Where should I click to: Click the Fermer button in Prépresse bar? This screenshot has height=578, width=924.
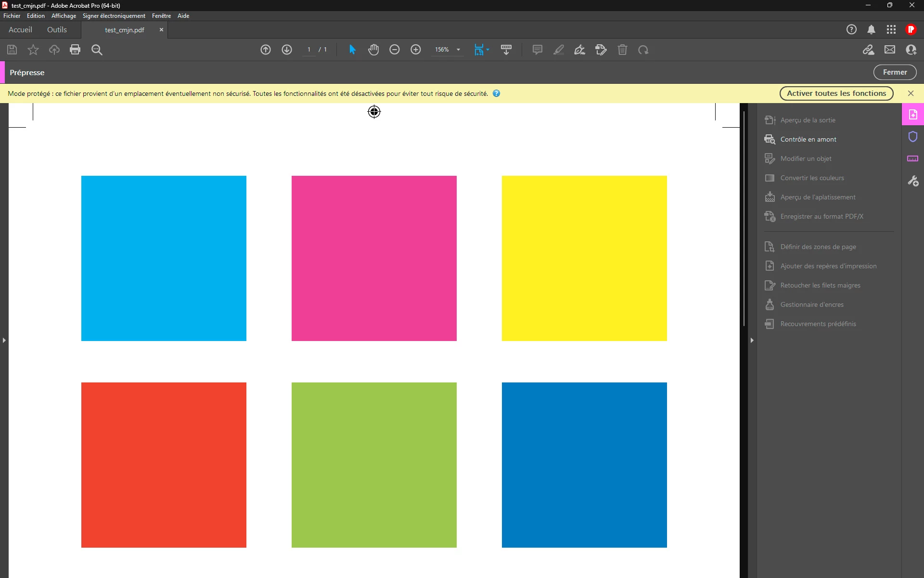[895, 72]
